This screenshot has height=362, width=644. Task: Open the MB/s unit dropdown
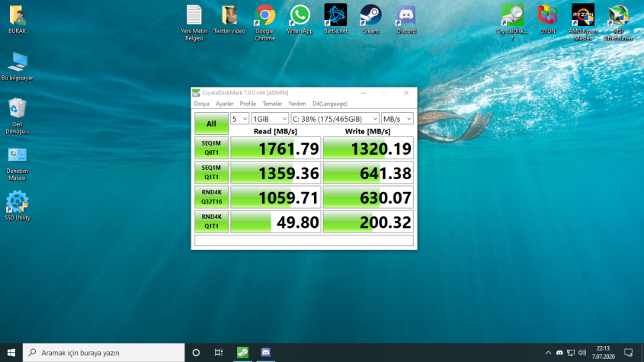(x=397, y=119)
